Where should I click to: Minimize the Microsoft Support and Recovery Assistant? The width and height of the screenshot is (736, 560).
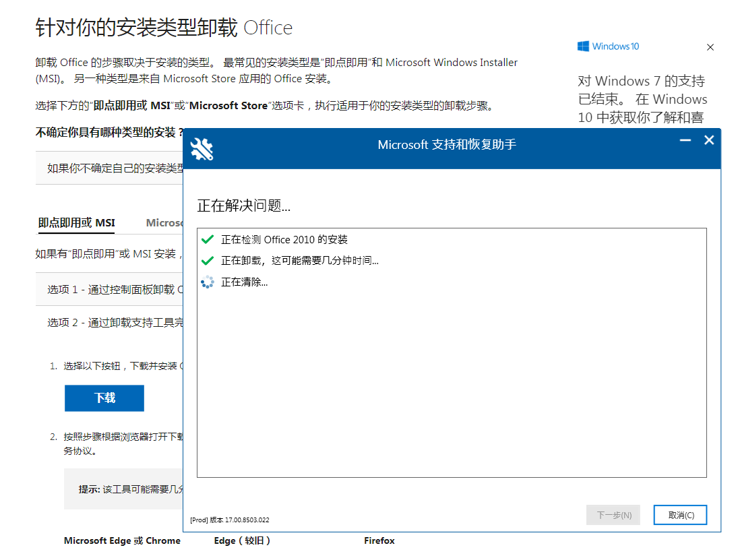(x=685, y=140)
